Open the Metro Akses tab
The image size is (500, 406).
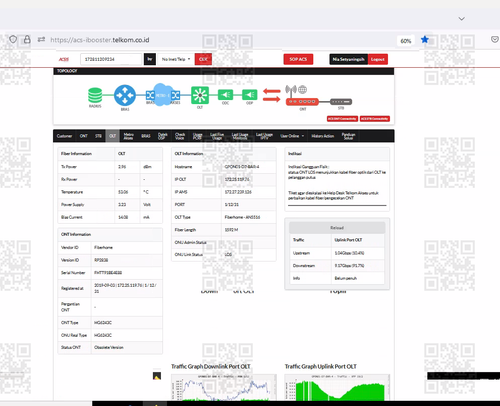pos(129,136)
